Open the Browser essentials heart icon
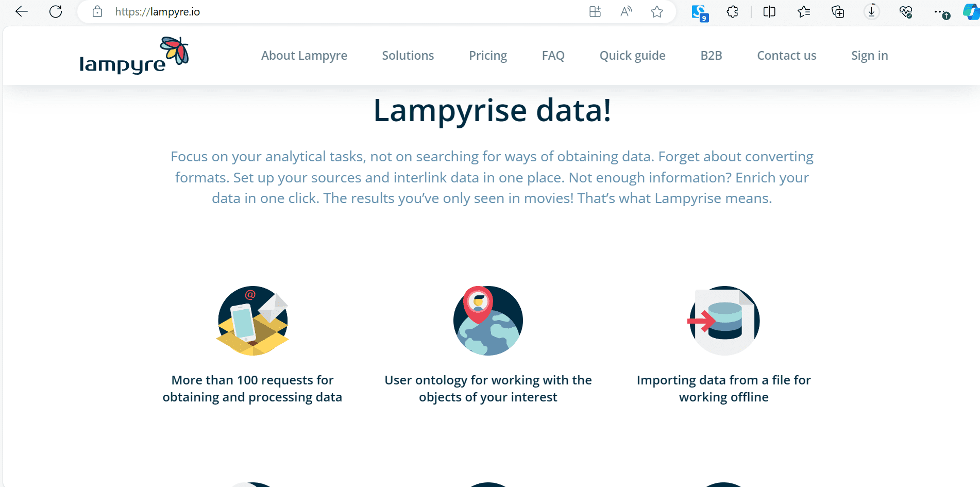The image size is (980, 487). [x=906, y=11]
